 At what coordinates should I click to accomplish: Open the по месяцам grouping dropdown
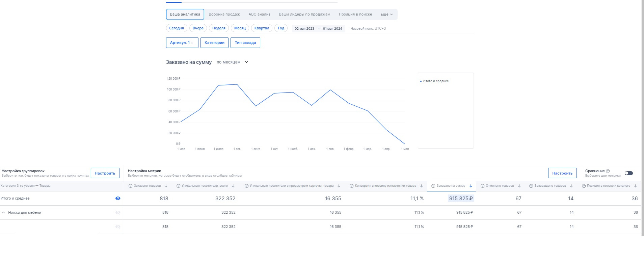click(x=232, y=62)
